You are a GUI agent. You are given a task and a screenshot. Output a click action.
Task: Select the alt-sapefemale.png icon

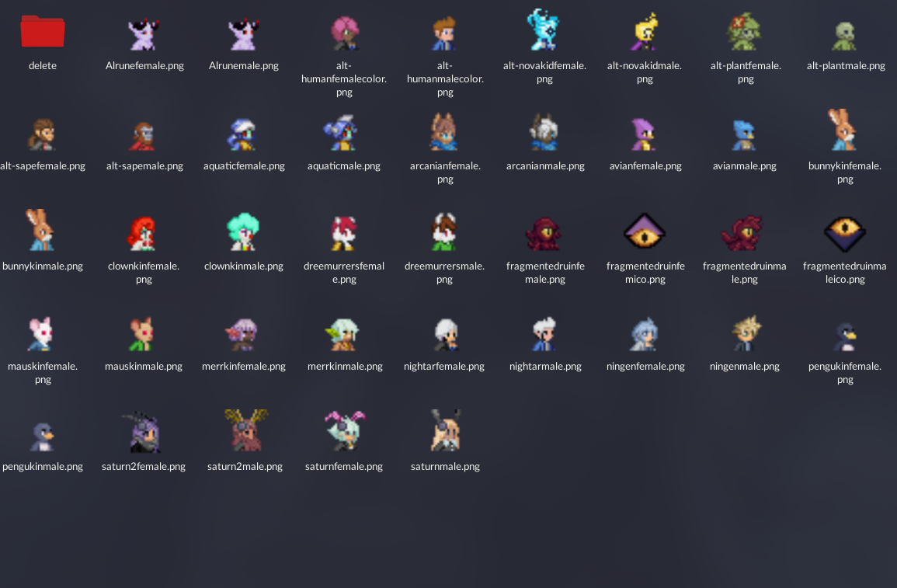click(42, 134)
